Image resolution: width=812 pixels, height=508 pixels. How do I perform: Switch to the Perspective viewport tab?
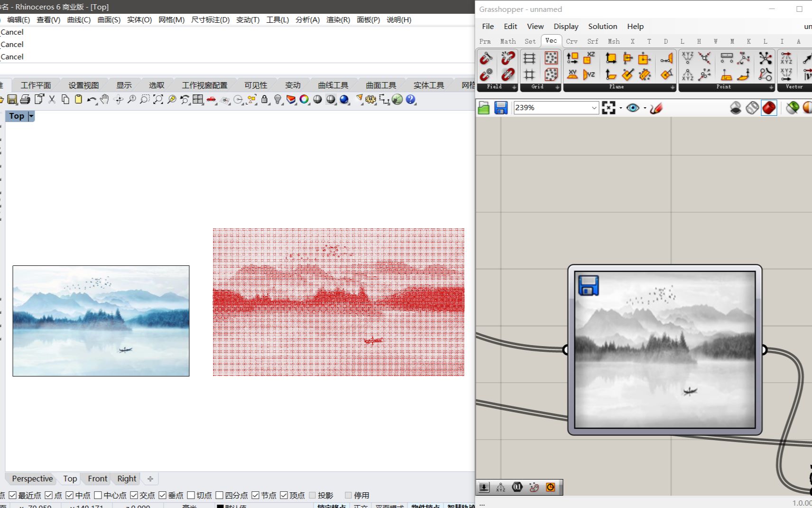pyautogui.click(x=32, y=479)
